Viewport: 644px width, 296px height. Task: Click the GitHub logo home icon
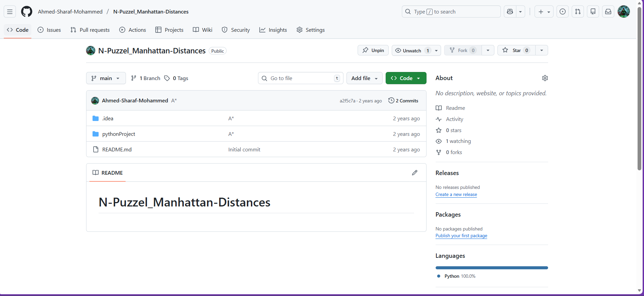click(x=27, y=11)
